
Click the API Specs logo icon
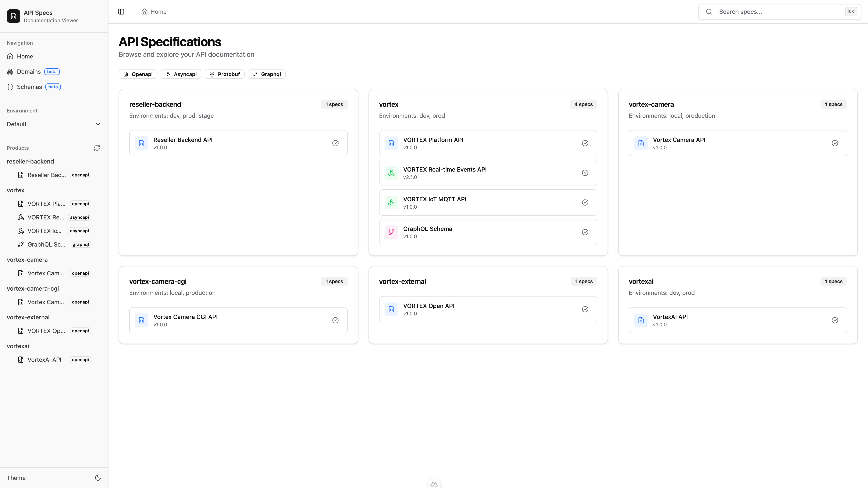tap(13, 16)
